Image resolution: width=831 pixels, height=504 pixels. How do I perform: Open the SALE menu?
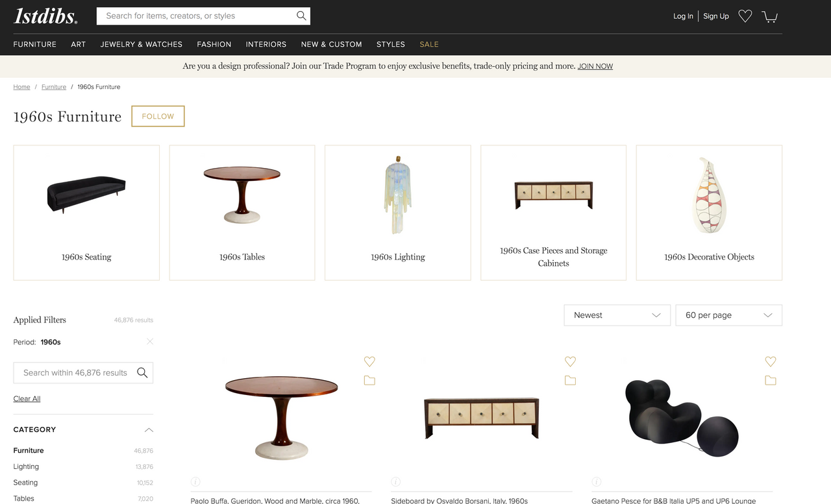coord(429,44)
